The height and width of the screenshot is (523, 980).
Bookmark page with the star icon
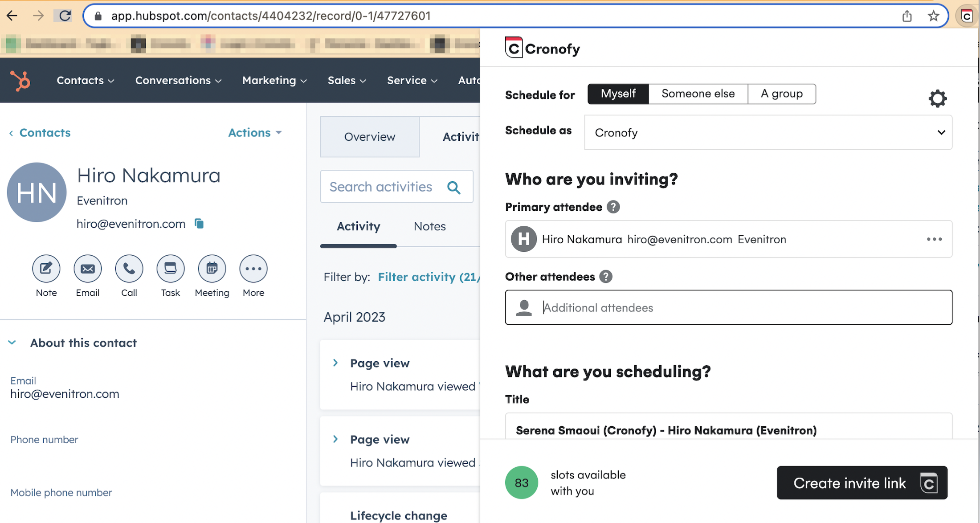click(934, 16)
